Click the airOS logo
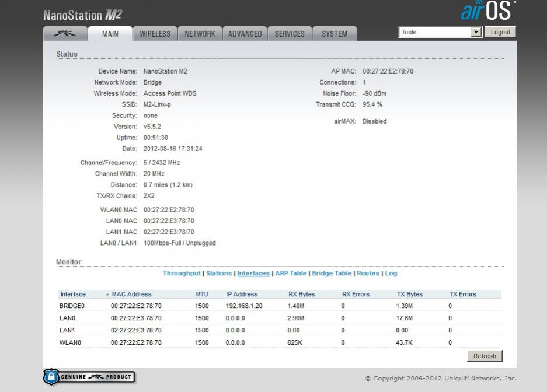Screen dimensions: 547x392 pyautogui.click(x=487, y=10)
